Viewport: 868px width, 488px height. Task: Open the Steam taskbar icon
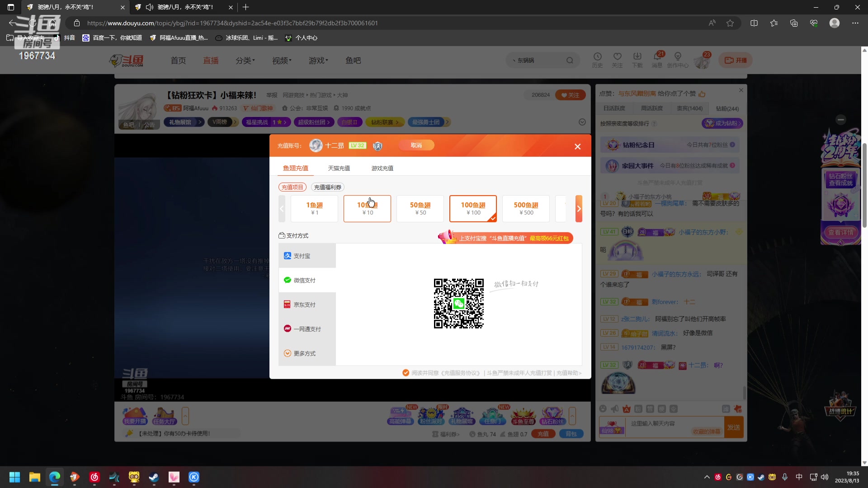point(154,477)
